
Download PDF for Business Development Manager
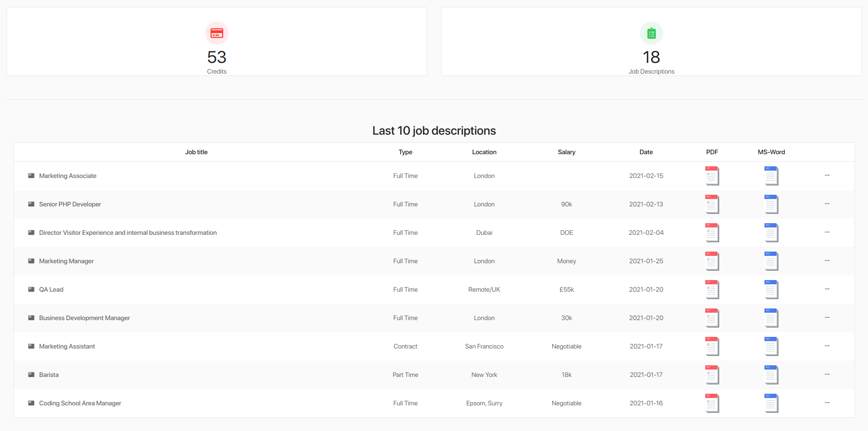[x=712, y=318]
